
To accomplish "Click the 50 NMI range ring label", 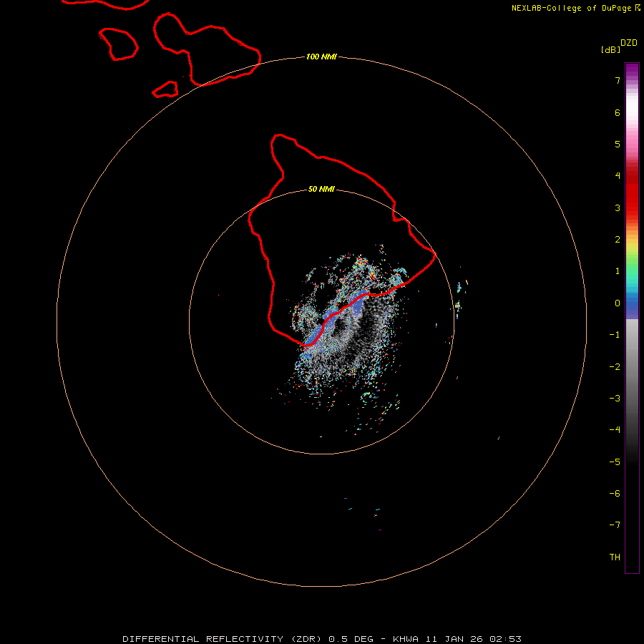I will tap(321, 189).
